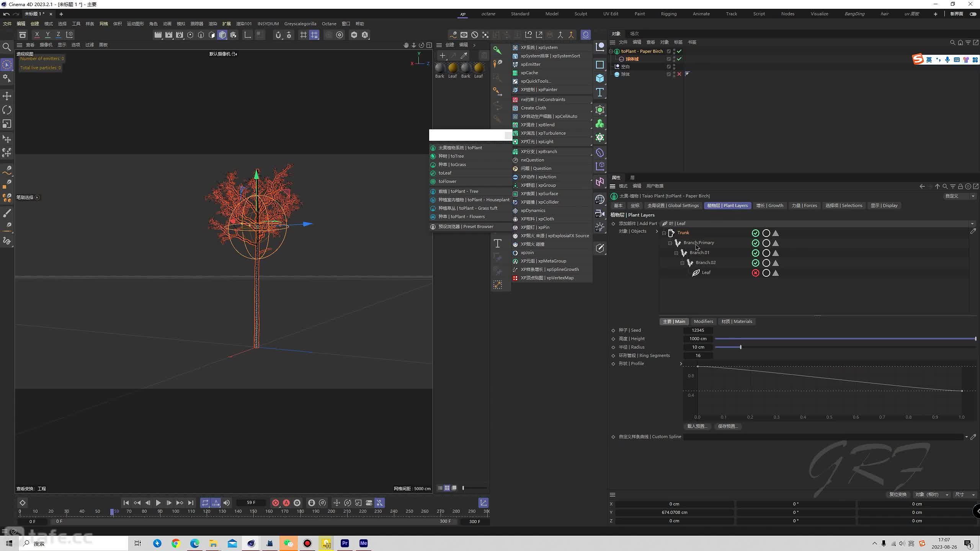
Task: Click the autokey icon
Action: (286, 503)
